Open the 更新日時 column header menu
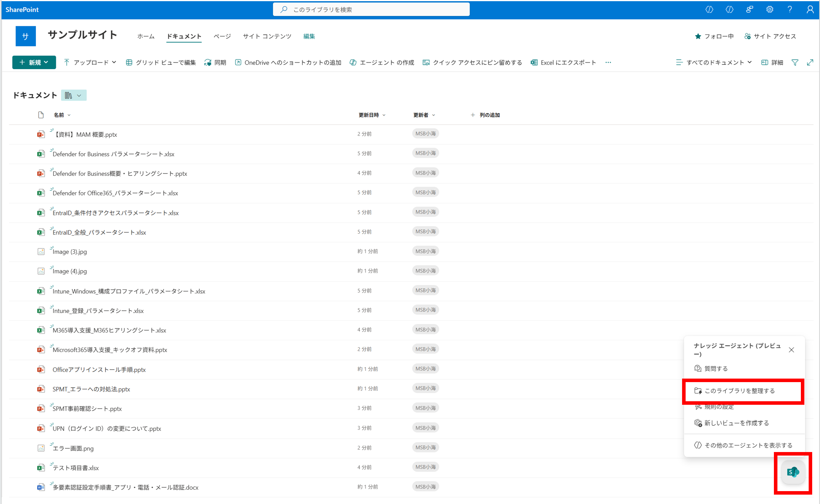This screenshot has width=820, height=504. pos(372,115)
